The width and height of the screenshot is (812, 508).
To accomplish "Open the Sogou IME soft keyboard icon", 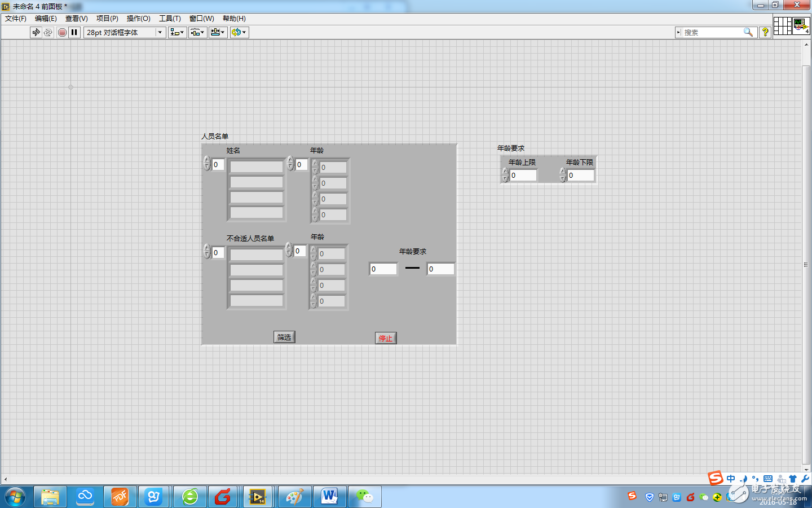I will (x=768, y=479).
